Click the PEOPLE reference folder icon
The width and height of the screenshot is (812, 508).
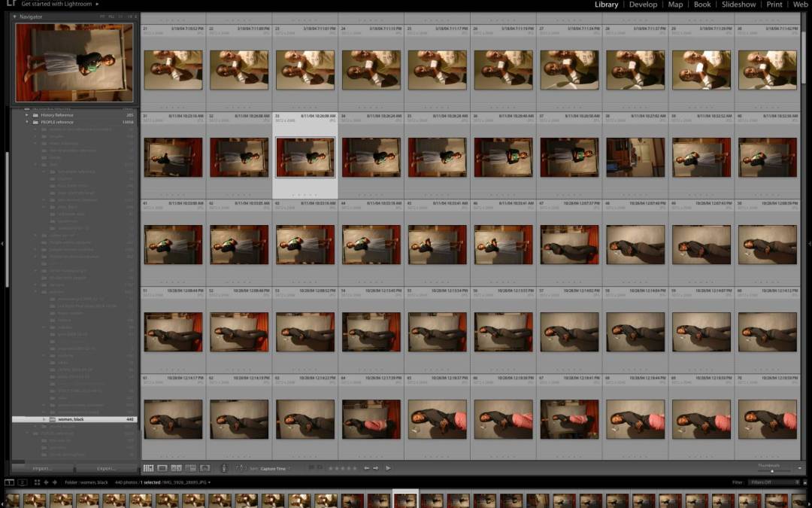point(35,123)
